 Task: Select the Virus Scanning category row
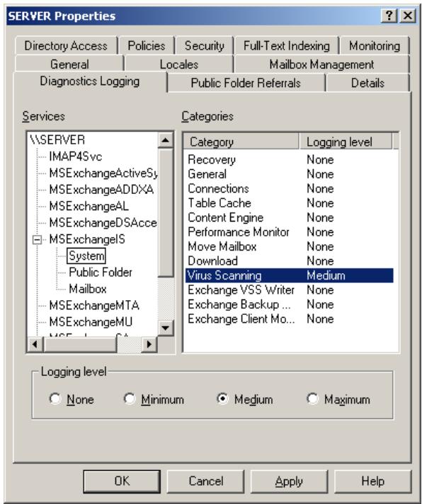290,275
